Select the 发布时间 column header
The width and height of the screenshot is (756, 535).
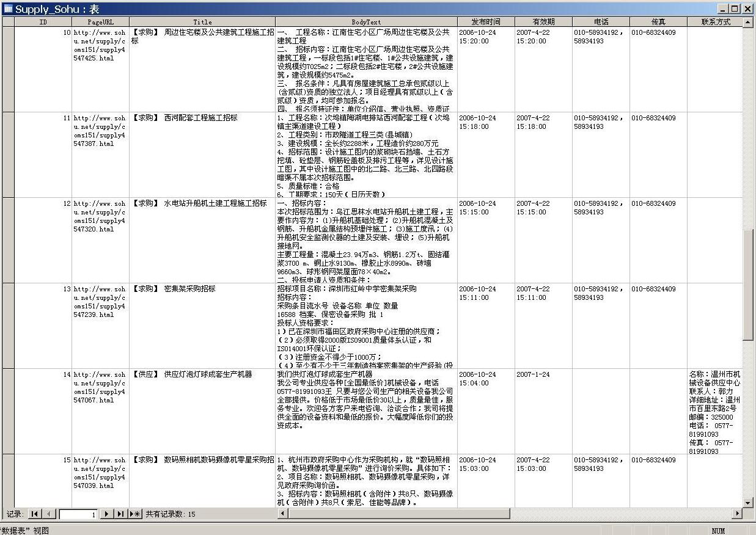pos(485,22)
